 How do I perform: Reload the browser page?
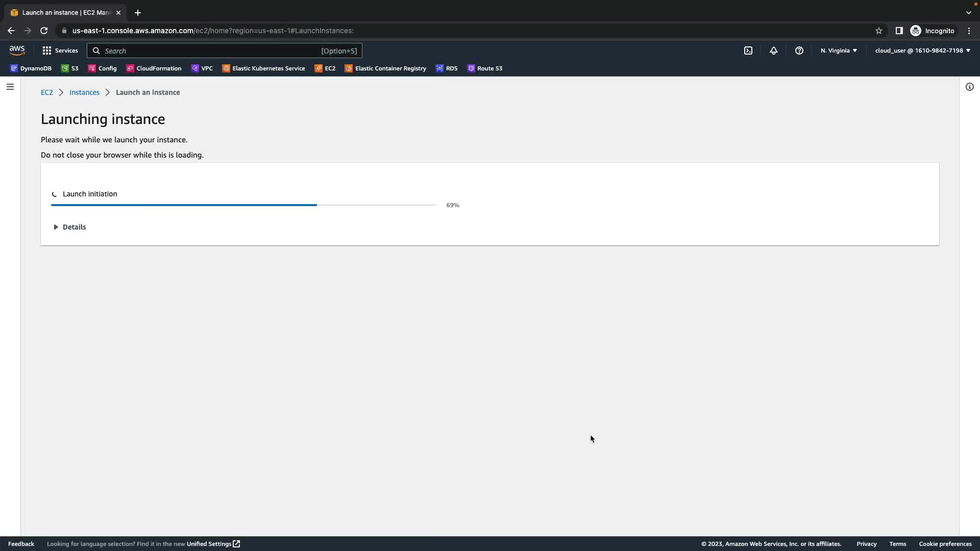coord(44,31)
